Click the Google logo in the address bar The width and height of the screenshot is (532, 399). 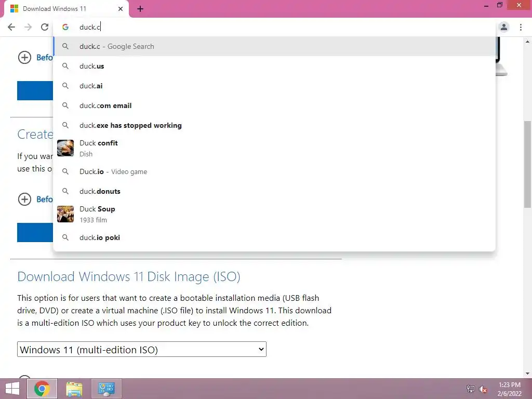pyautogui.click(x=65, y=27)
